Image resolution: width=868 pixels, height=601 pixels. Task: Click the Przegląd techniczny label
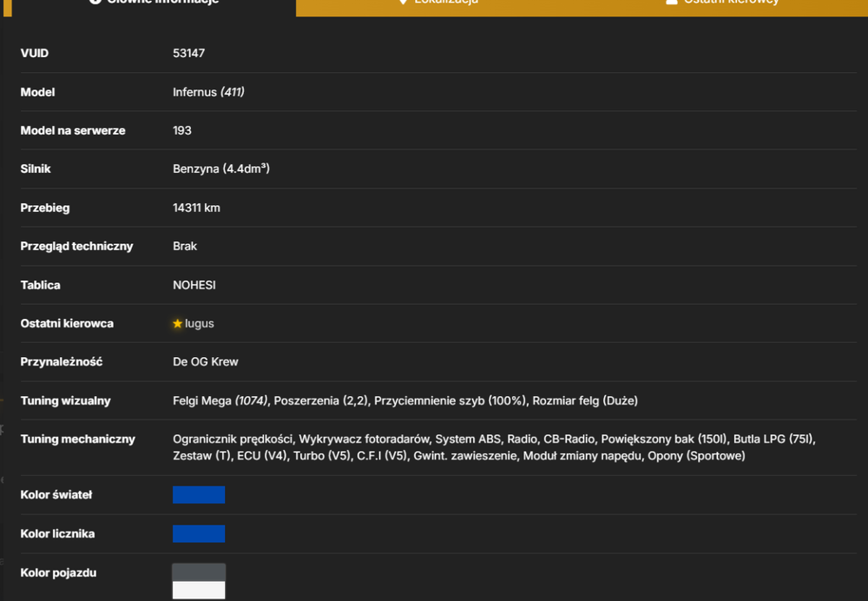[x=76, y=246]
